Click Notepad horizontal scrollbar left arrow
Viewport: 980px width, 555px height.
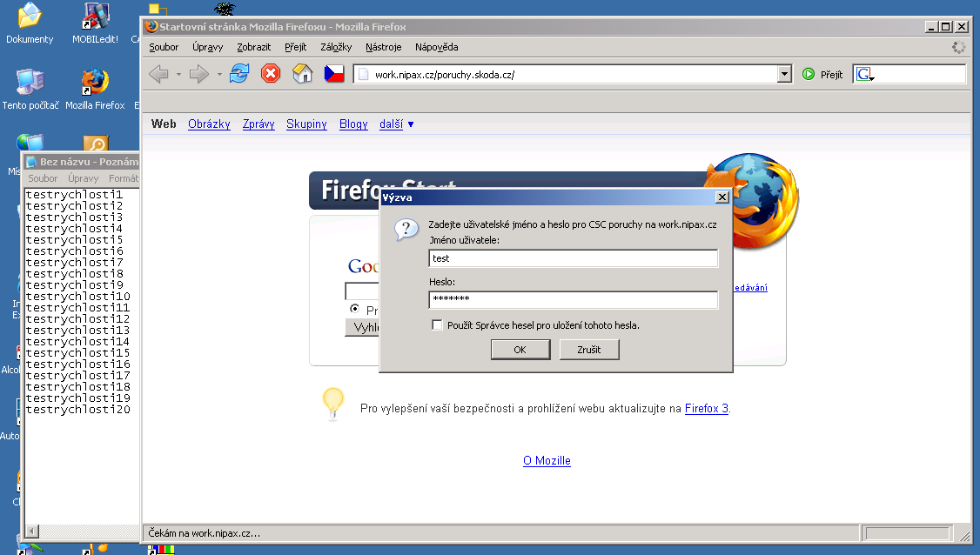point(32,532)
